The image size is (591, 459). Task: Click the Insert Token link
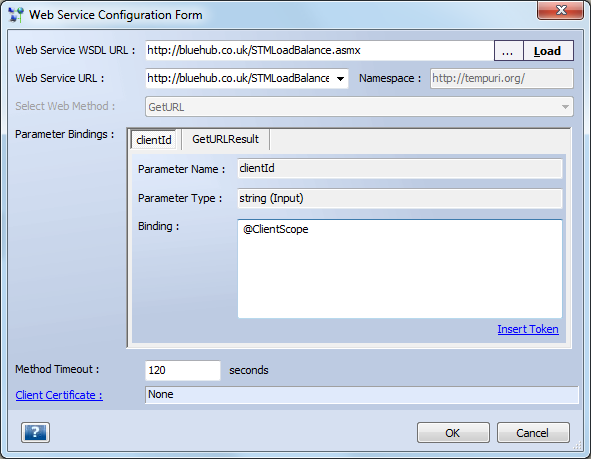tap(528, 329)
